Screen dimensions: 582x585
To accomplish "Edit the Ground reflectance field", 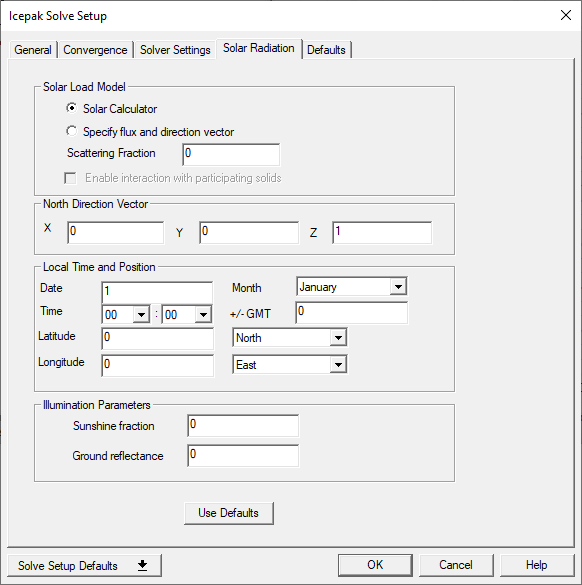I will click(x=243, y=455).
